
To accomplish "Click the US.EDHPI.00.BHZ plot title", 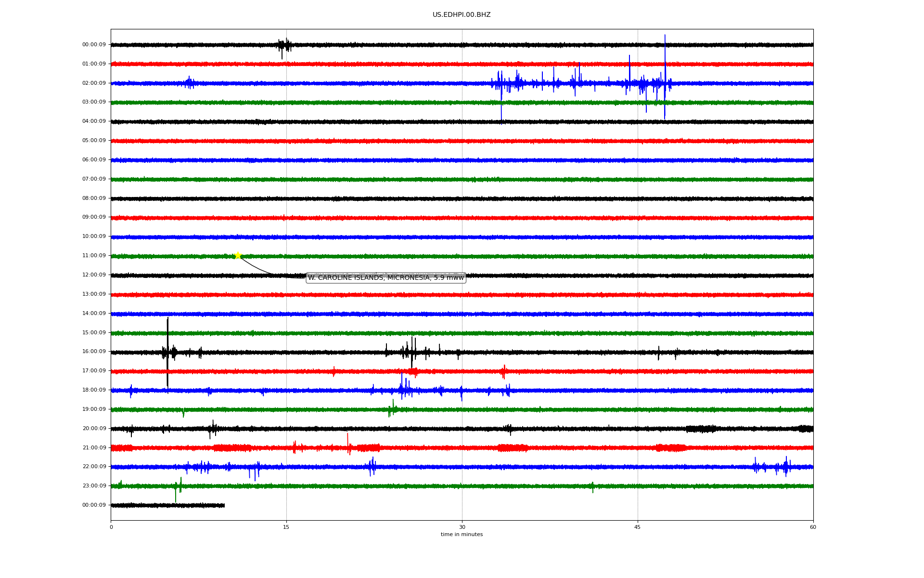I will coord(461,15).
